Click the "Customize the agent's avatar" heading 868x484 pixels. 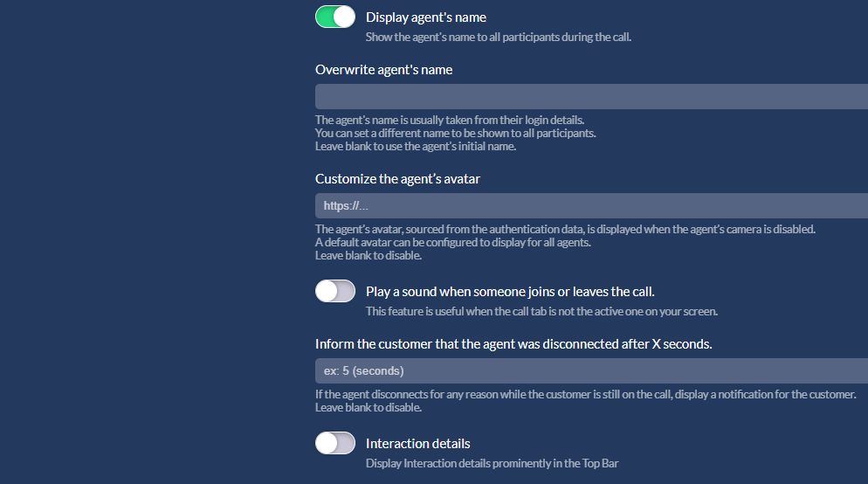(x=397, y=179)
